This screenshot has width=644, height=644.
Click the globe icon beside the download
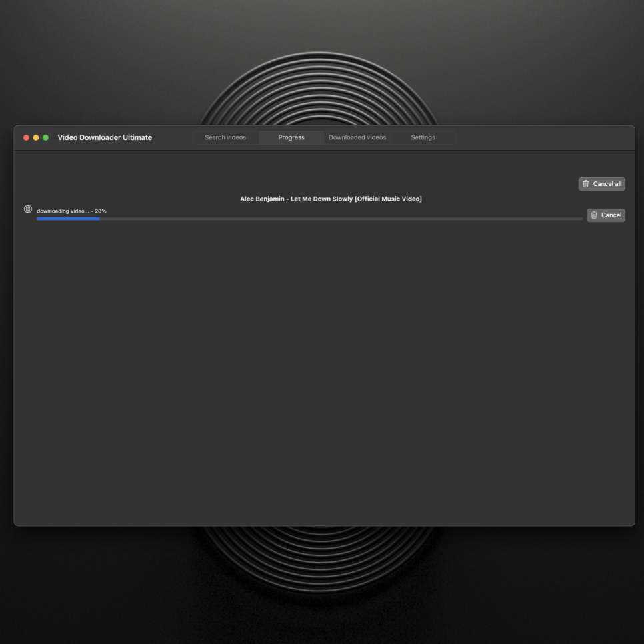[x=28, y=209]
